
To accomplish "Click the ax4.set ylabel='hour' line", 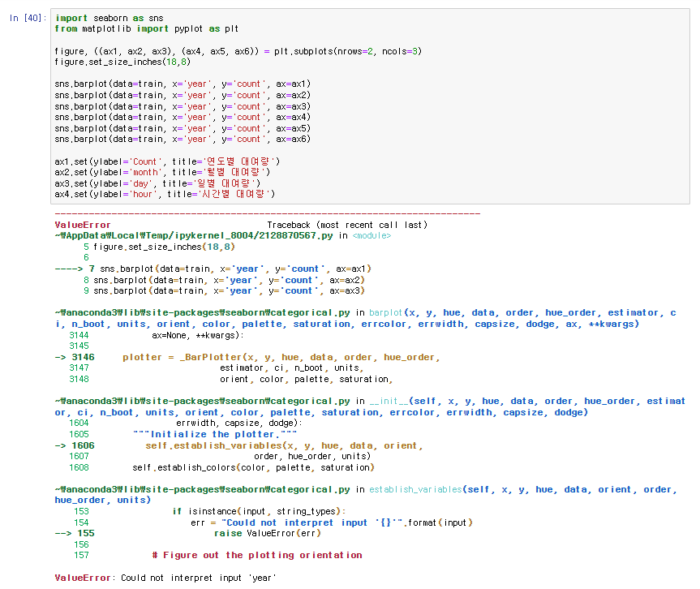I will pos(165,194).
